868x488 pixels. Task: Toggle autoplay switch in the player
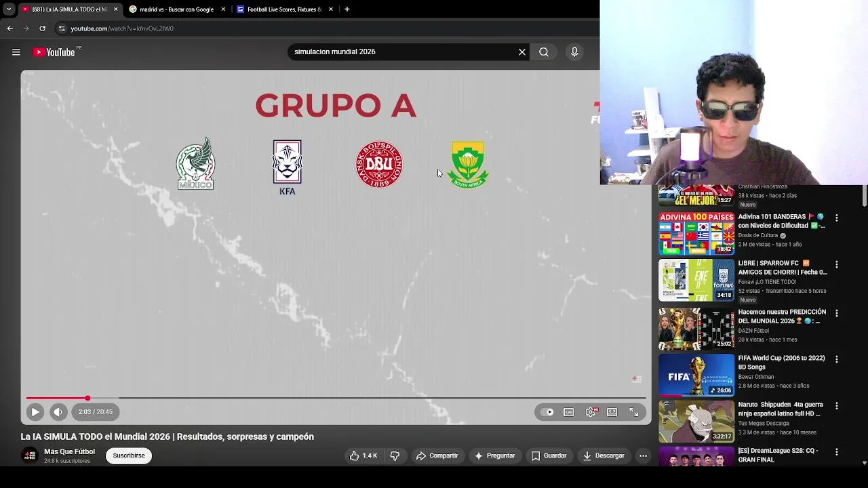[x=549, y=412]
